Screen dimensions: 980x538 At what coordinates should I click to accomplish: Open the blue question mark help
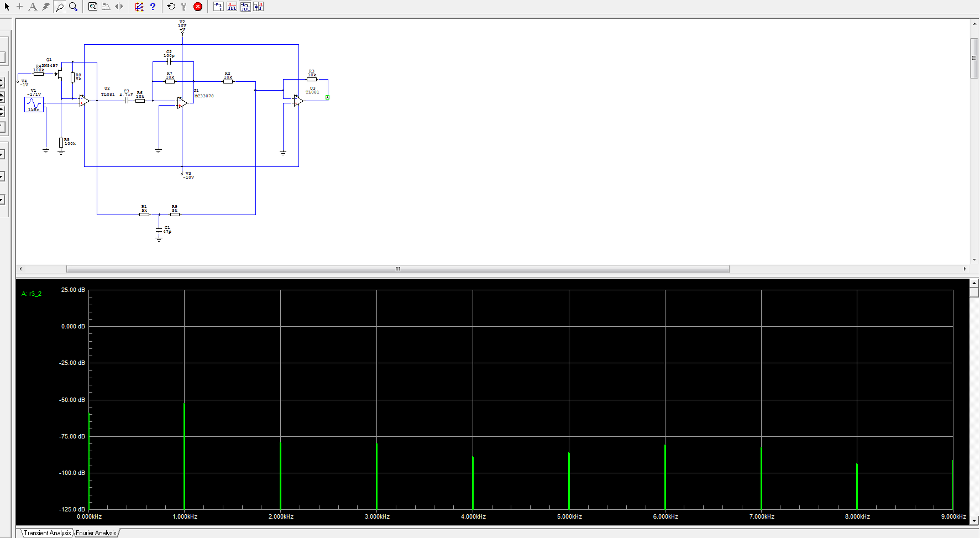click(153, 7)
